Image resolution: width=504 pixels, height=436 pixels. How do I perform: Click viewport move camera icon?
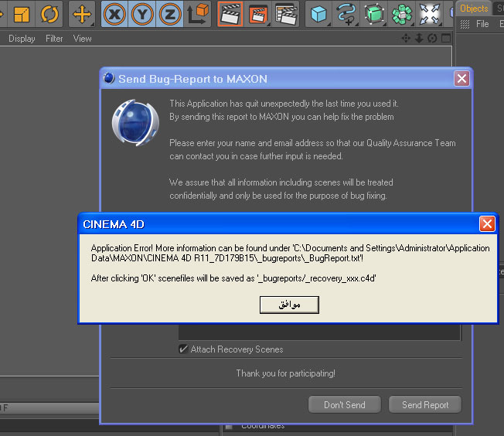(406, 38)
